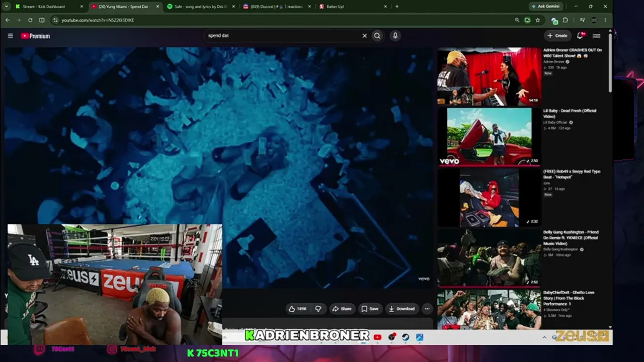Image resolution: width=644 pixels, height=362 pixels.
Task: Dislike the video with thumbs down
Action: [x=318, y=309]
